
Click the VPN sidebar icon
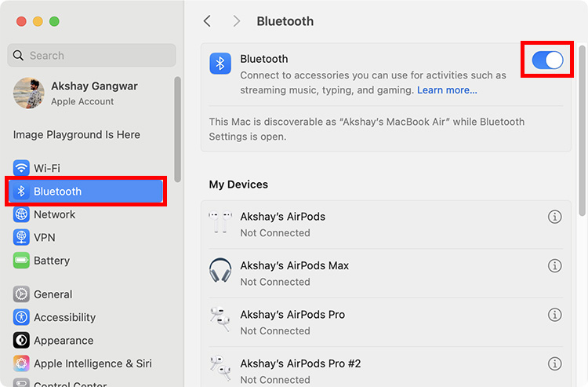[21, 238]
